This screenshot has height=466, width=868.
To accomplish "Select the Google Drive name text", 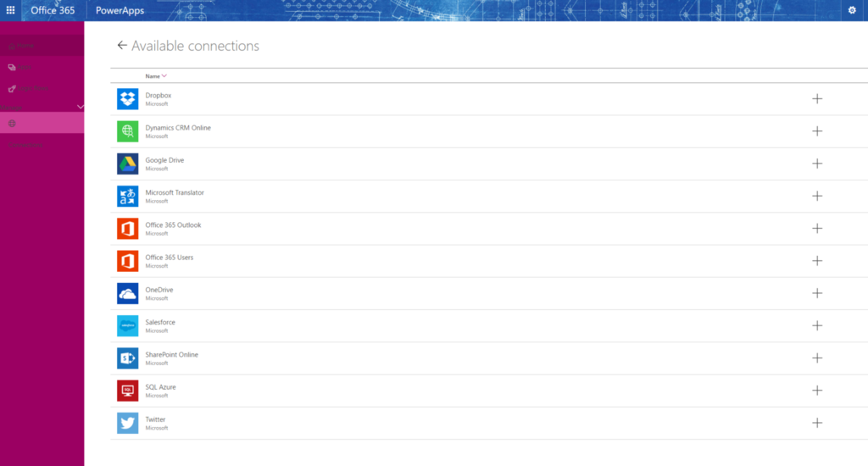I will pyautogui.click(x=164, y=160).
